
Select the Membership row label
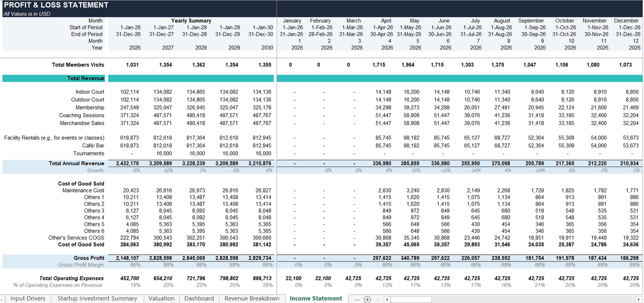tap(90, 107)
